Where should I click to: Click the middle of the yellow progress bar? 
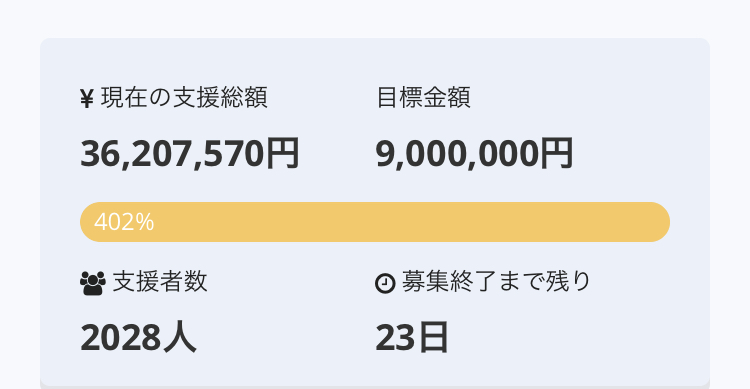pos(375,222)
